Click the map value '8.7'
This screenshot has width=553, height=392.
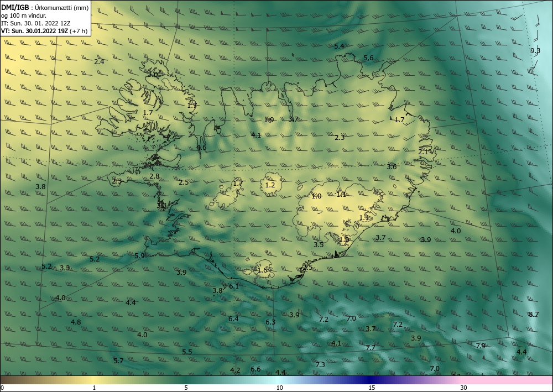[x=534, y=315]
